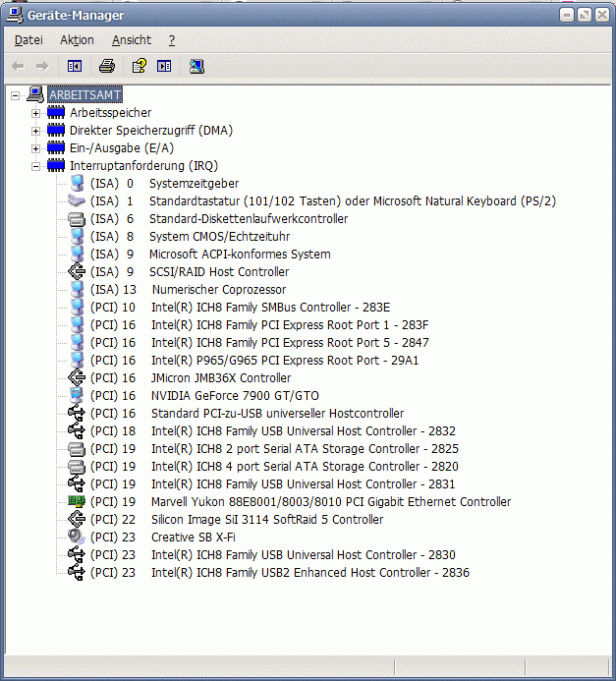Click the Ein-/Ausgabe chip icon

56,148
